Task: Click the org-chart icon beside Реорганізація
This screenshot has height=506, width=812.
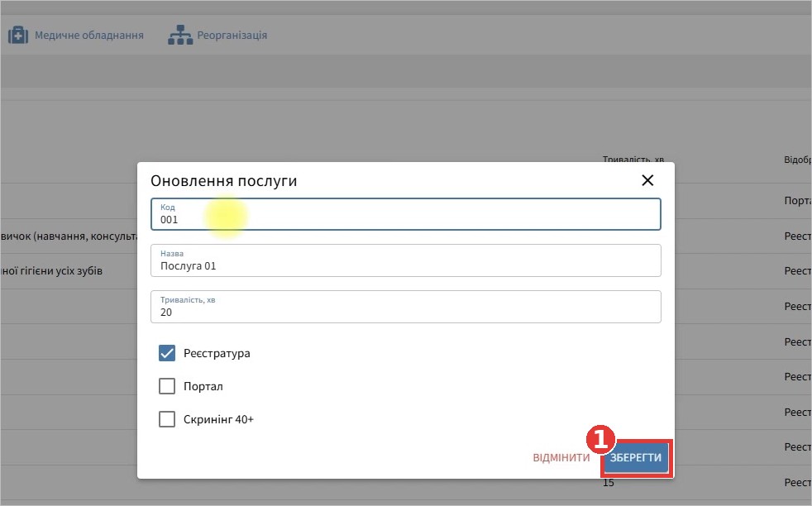Action: click(x=180, y=36)
